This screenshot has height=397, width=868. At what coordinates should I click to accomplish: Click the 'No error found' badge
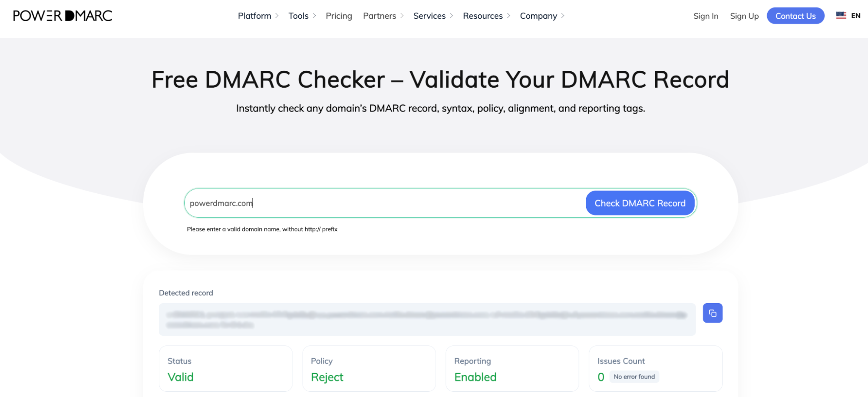pos(634,377)
